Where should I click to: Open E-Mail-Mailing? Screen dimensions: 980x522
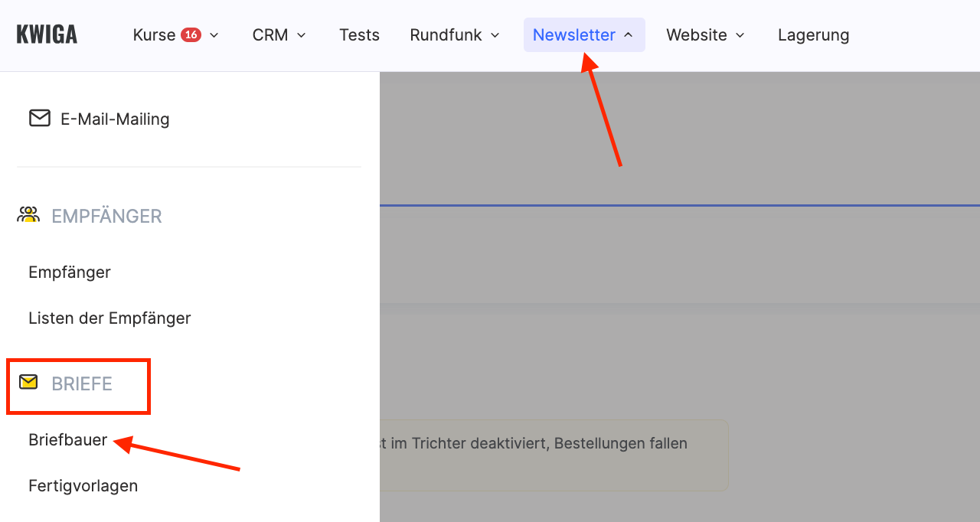[x=115, y=119]
